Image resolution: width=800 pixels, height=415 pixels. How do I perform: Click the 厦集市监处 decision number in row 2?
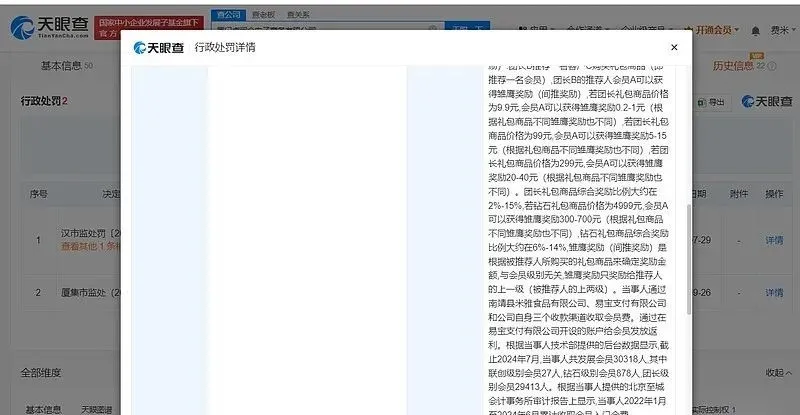90,292
